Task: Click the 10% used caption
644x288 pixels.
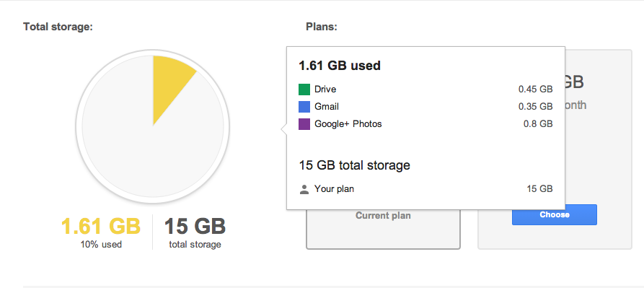Action: [x=101, y=245]
